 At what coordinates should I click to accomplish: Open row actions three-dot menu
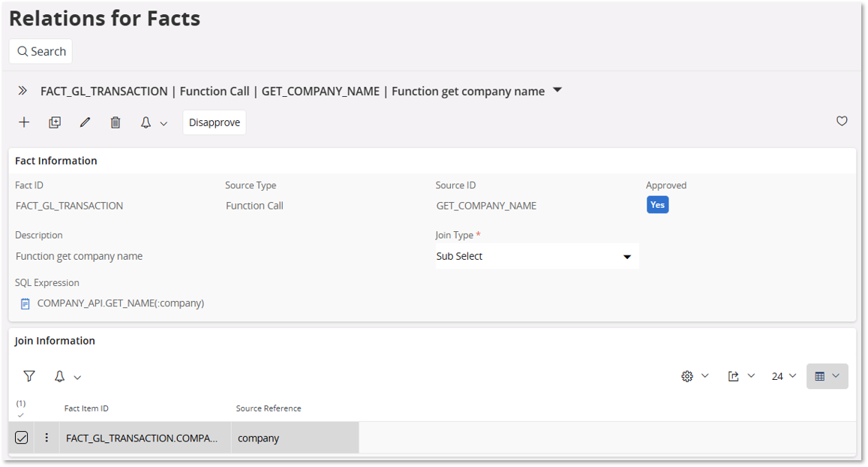pyautogui.click(x=47, y=438)
